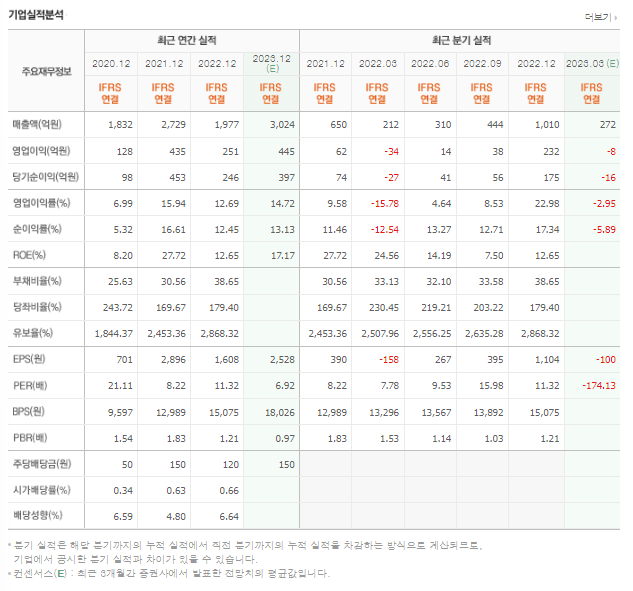Click the red -100 EPS value
The height and width of the screenshot is (591, 633).
click(x=606, y=360)
